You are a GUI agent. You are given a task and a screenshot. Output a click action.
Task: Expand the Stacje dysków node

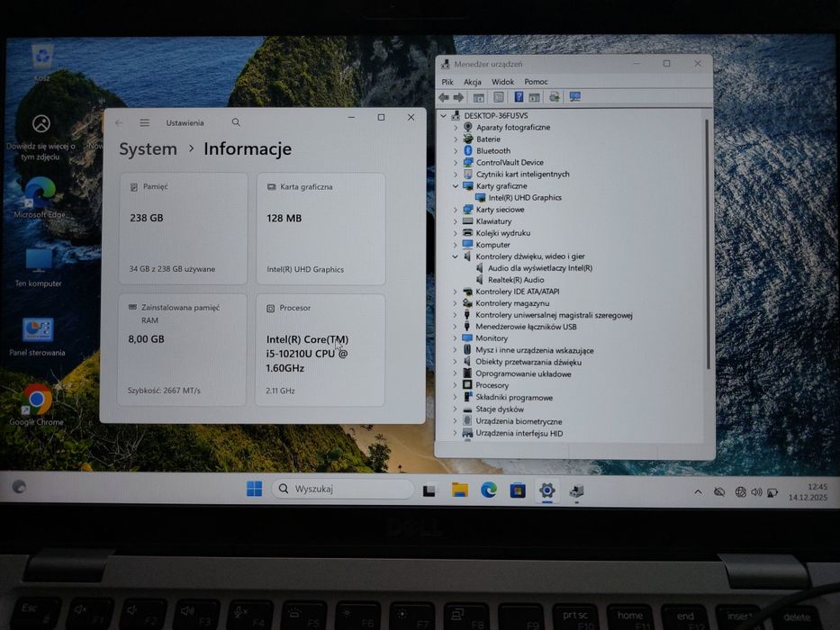[456, 409]
